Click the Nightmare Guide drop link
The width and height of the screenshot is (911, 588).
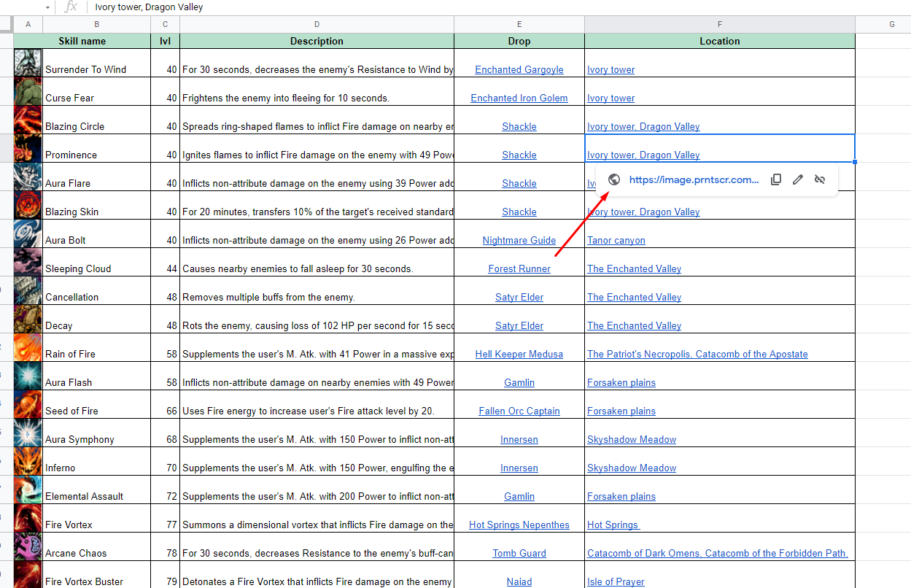[x=519, y=240]
